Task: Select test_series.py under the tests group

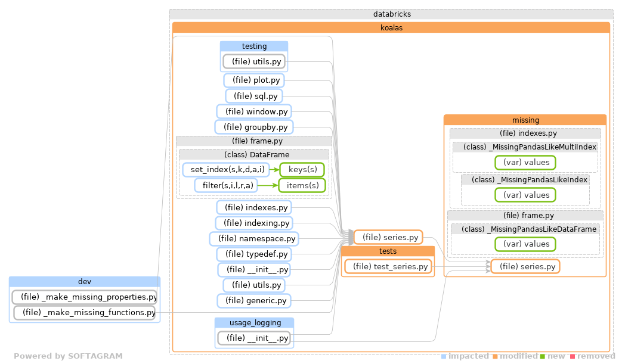Action: (388, 266)
